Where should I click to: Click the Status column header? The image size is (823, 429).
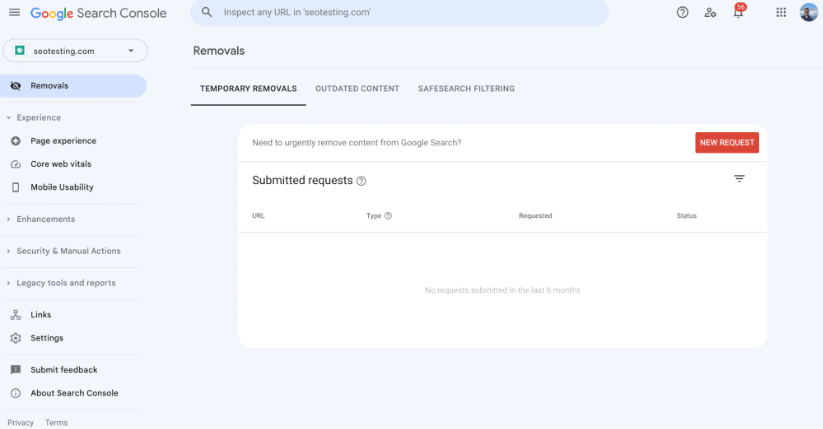click(x=687, y=216)
